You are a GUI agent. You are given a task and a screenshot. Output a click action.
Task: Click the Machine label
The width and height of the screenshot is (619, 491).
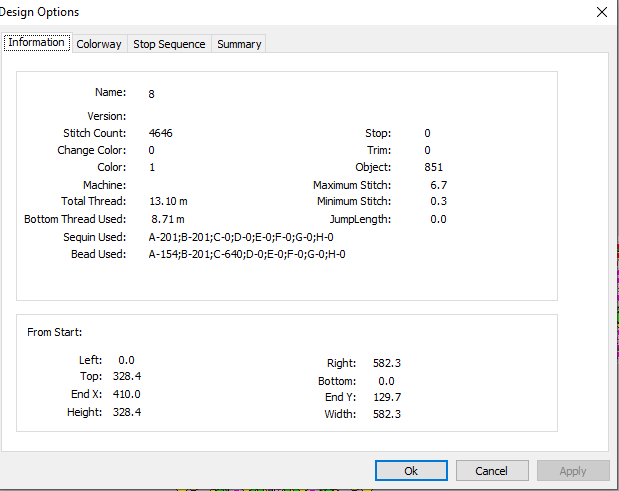click(105, 185)
